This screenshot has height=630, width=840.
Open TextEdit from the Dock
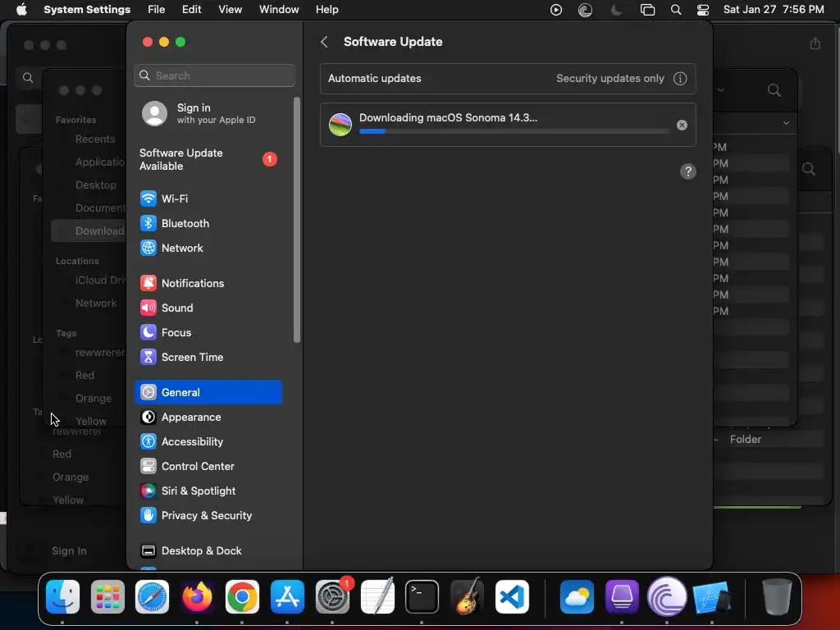[377, 597]
